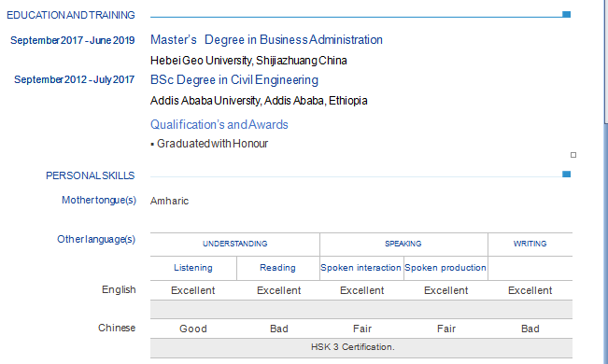Image resolution: width=608 pixels, height=364 pixels.
Task: Click the Spoken interaction column header
Action: 361,268
